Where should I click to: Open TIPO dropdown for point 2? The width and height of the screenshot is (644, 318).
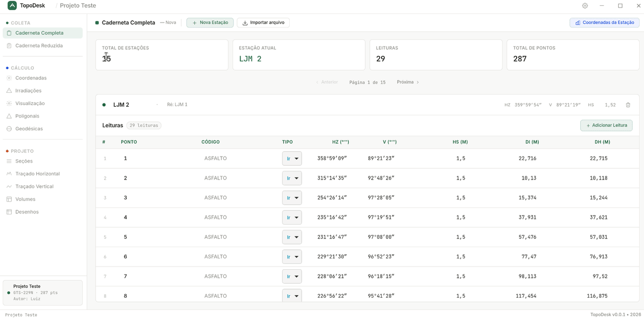click(x=292, y=178)
